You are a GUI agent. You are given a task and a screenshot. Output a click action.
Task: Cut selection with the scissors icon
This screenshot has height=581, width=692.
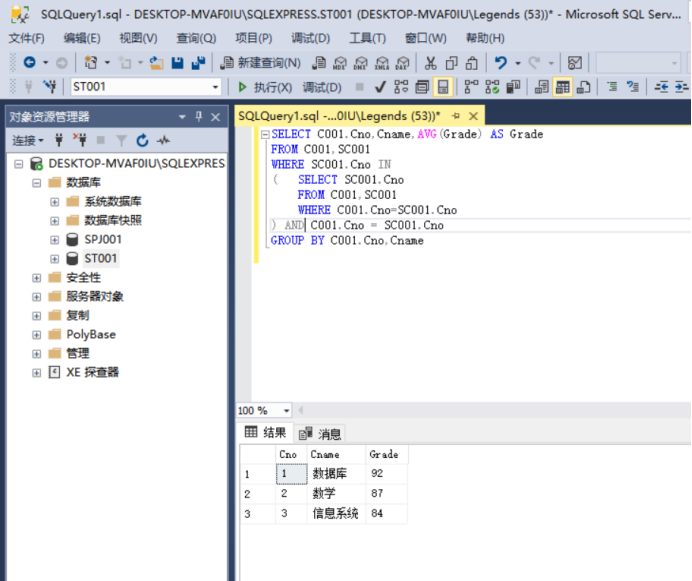(x=430, y=63)
